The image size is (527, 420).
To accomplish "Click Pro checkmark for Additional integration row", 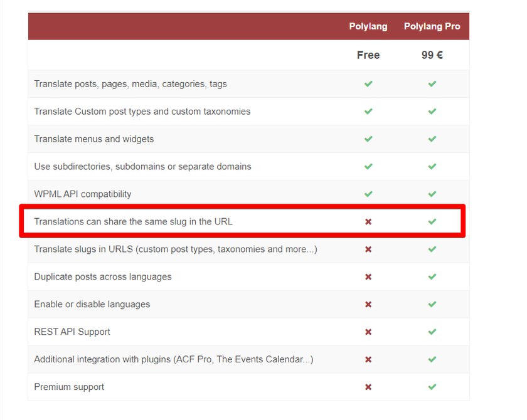I will [x=432, y=359].
